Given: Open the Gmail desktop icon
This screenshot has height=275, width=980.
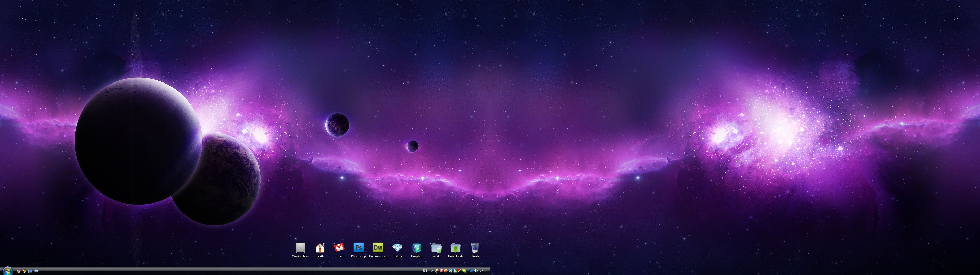Looking at the screenshot, I should tap(339, 248).
